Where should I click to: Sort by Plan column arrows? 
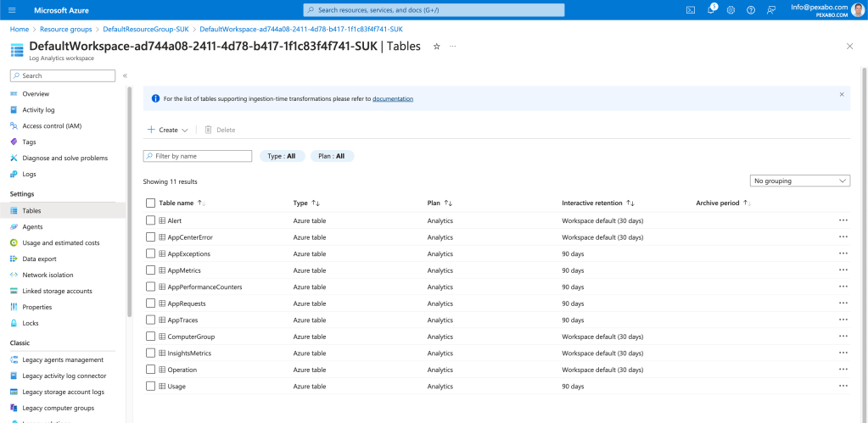pos(448,203)
